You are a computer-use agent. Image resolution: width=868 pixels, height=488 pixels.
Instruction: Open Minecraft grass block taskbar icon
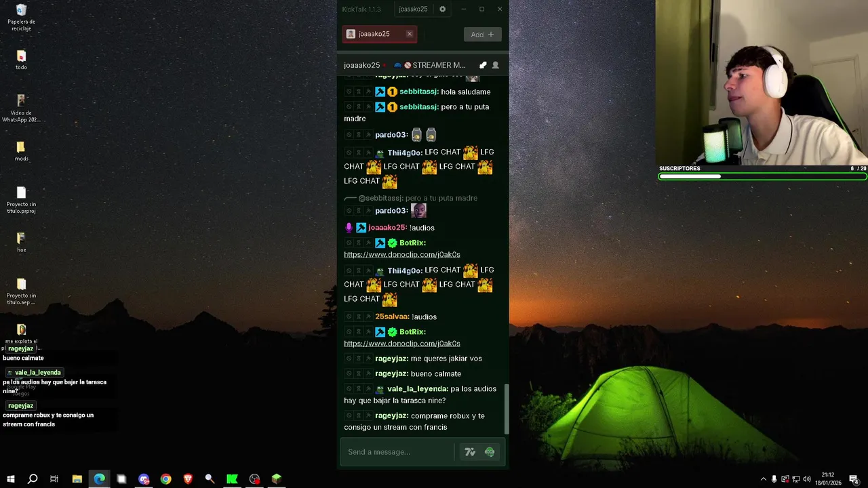276,479
